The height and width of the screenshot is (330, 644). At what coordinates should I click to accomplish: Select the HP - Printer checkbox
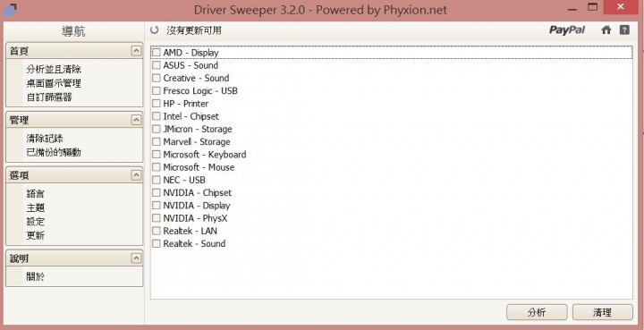tap(156, 104)
